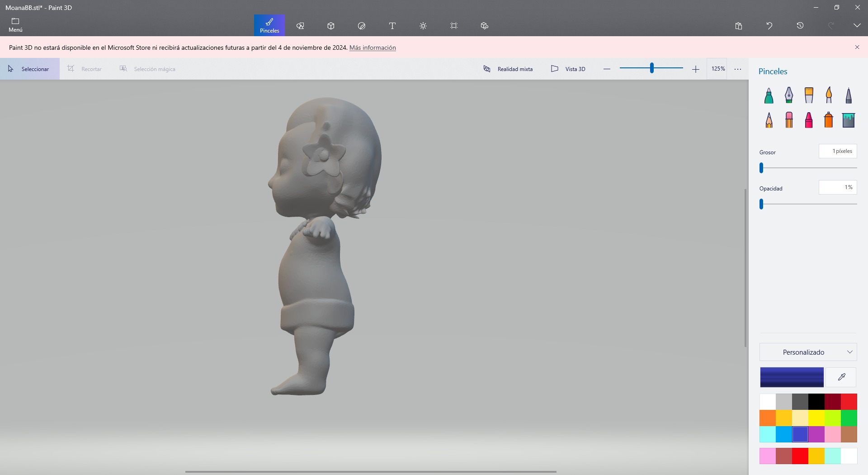The image size is (868, 475).
Task: Pick the aqua custom color swatch
Action: coord(833,456)
